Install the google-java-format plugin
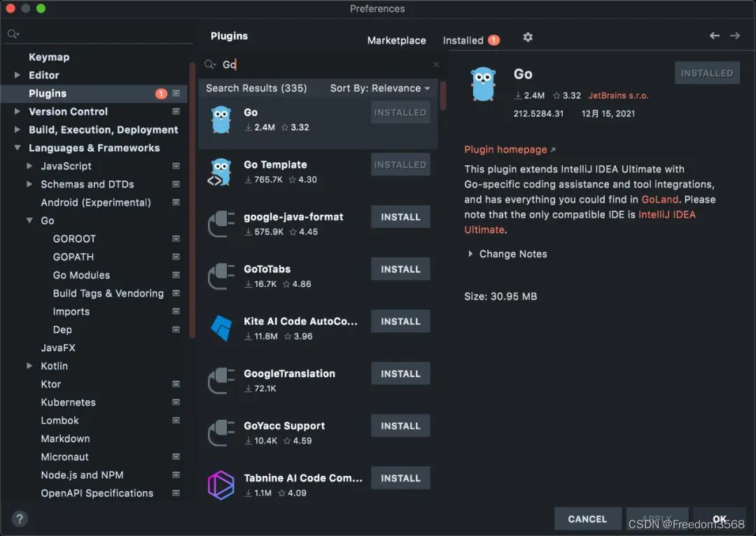The width and height of the screenshot is (756, 536). 400,217
